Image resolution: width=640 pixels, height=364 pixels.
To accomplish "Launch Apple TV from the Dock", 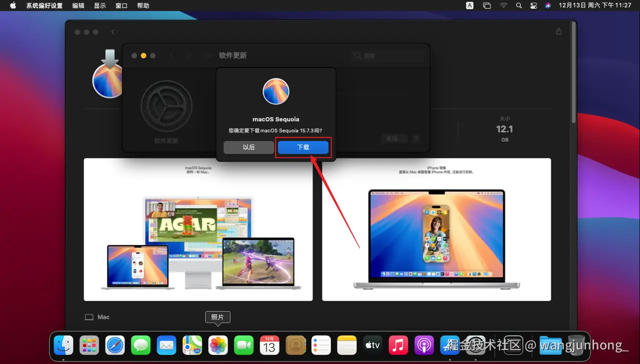I will coord(372,345).
